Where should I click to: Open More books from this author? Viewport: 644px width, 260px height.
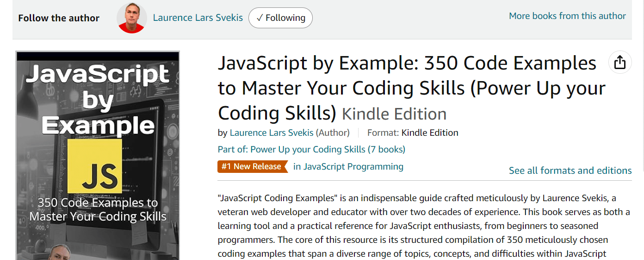(x=567, y=16)
